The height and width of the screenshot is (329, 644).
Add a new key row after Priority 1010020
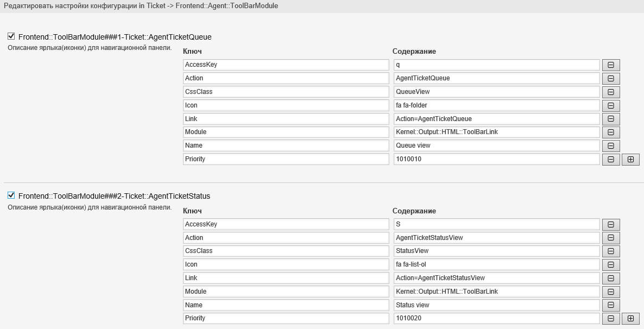click(x=630, y=318)
